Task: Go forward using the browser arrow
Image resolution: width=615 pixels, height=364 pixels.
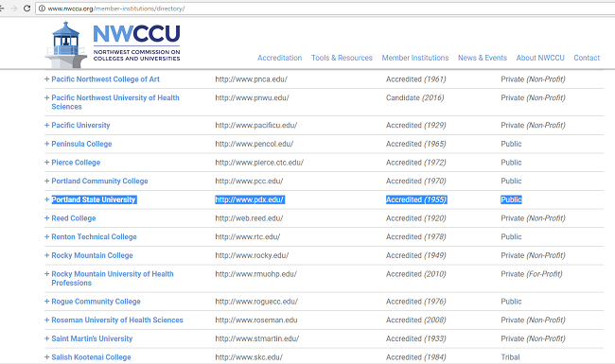Action: [14, 9]
